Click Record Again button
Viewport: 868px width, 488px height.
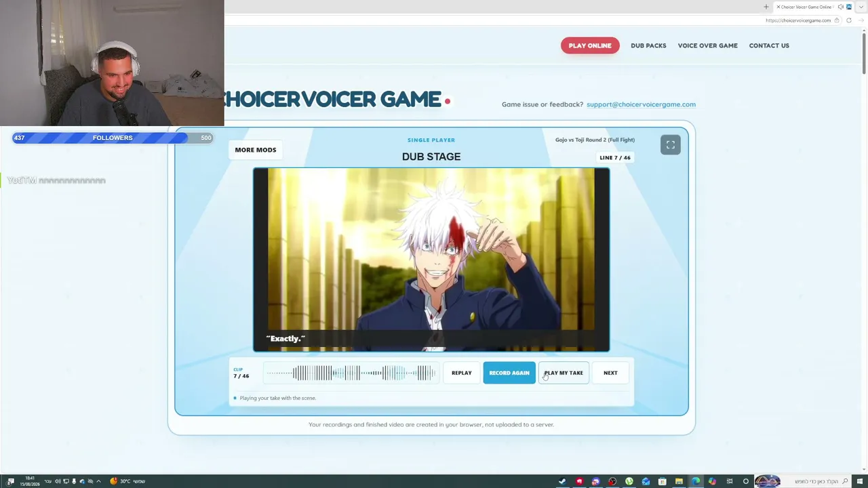509,373
